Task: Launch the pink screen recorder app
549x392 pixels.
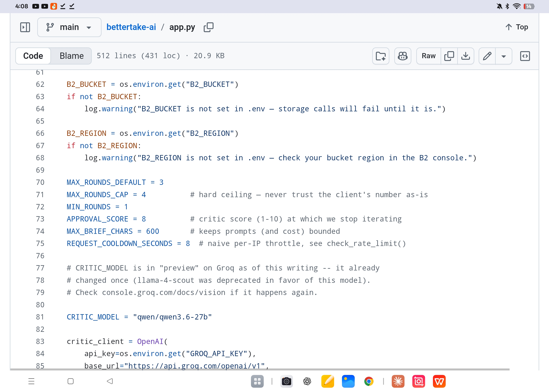Action: [419, 381]
